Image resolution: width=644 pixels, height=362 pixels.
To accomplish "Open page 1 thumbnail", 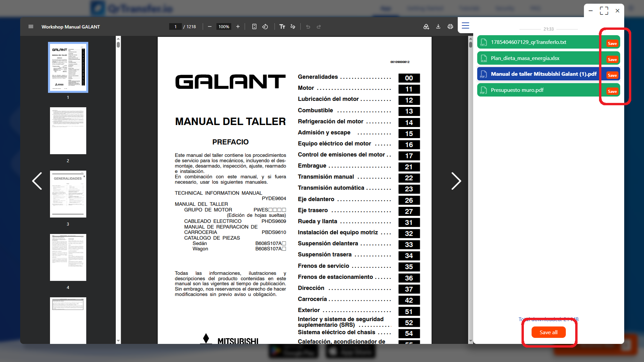I will coord(68,67).
